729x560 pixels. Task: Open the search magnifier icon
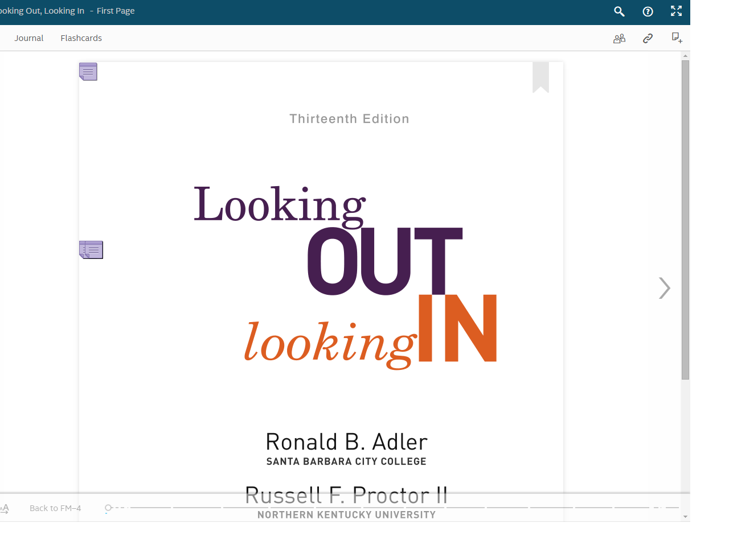pyautogui.click(x=619, y=11)
